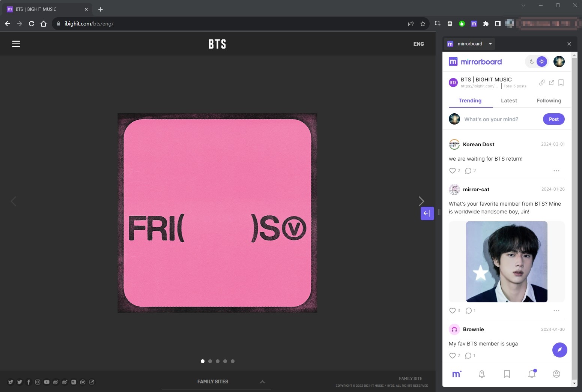Screen dimensions: 582x392
Task: Click the screen capture extension icon
Action: [438, 24]
